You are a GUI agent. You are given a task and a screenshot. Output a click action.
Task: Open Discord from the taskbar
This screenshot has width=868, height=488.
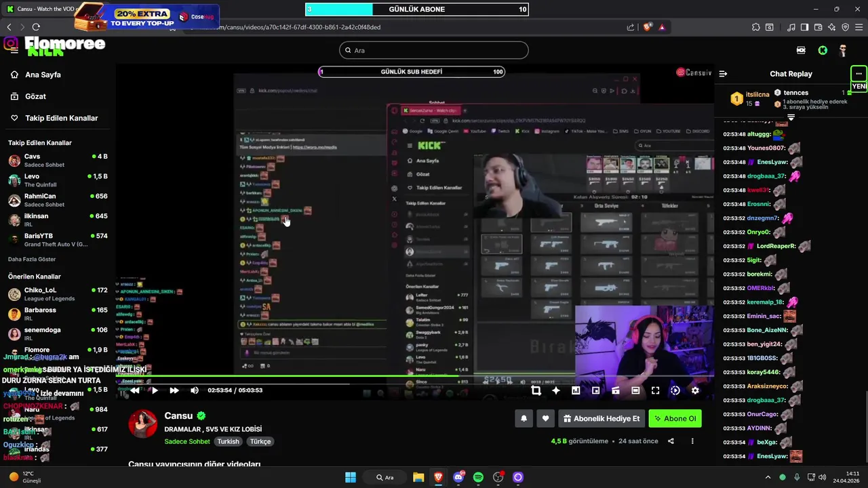(458, 477)
